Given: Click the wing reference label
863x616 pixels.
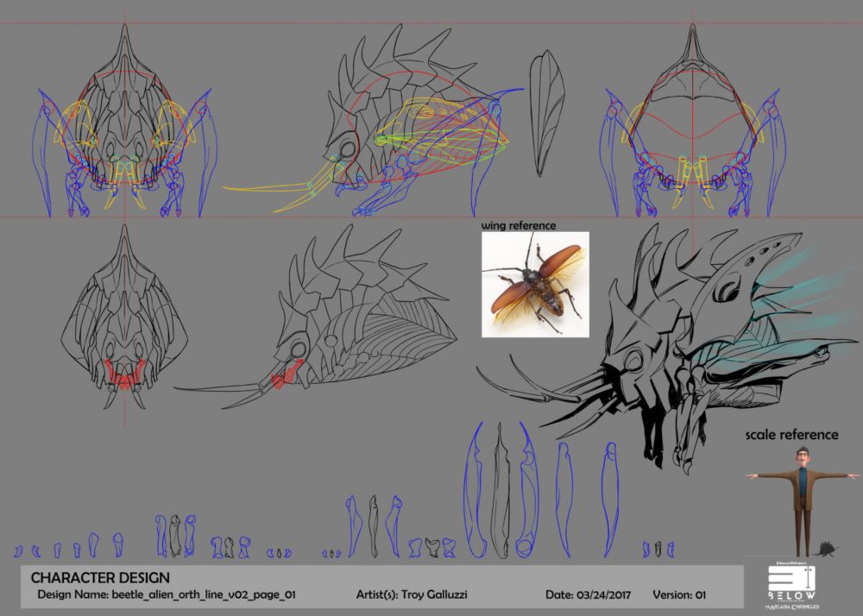Looking at the screenshot, I should (x=519, y=225).
